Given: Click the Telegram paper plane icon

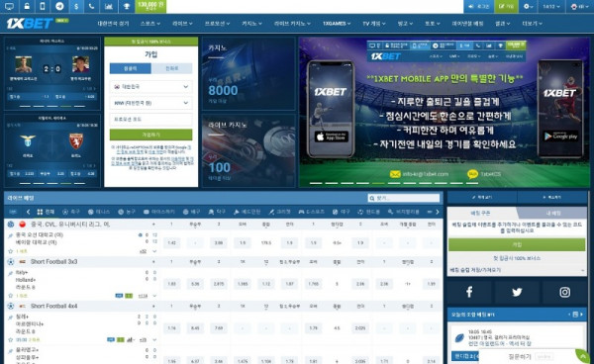Looking at the screenshot, I should [x=59, y=7].
